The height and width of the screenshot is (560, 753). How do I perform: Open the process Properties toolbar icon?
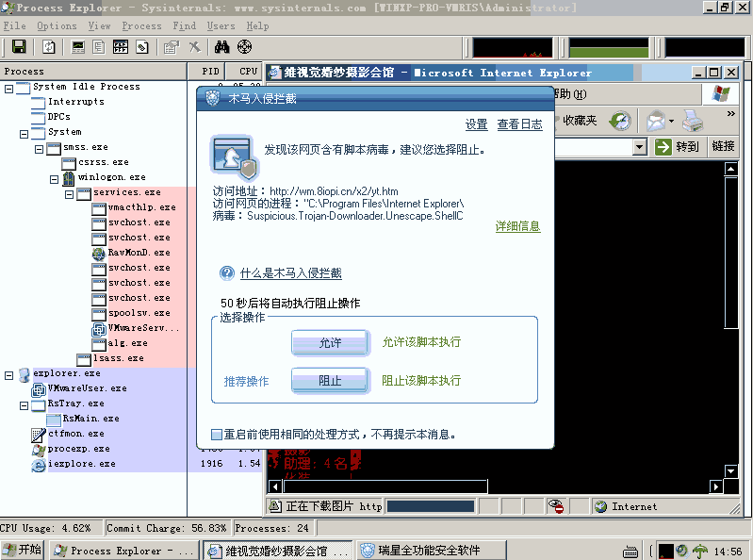pos(171,46)
